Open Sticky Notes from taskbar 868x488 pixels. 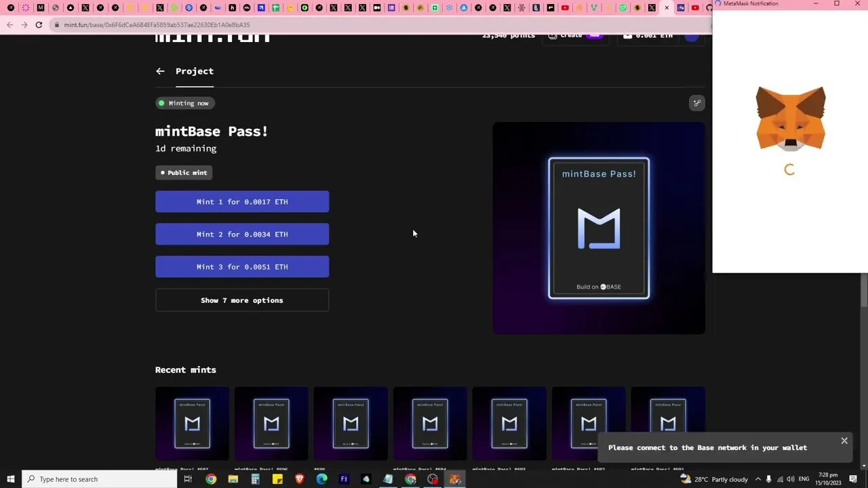[x=277, y=479]
